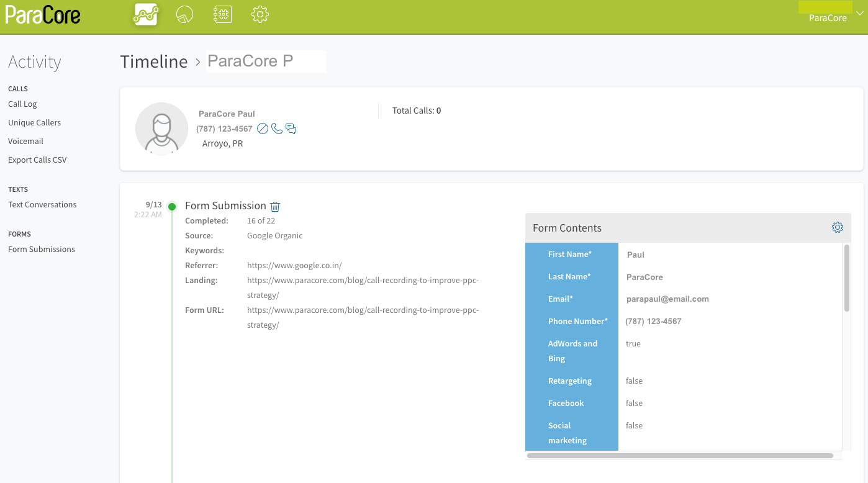Open Voicemail section
868x483 pixels.
pos(25,142)
